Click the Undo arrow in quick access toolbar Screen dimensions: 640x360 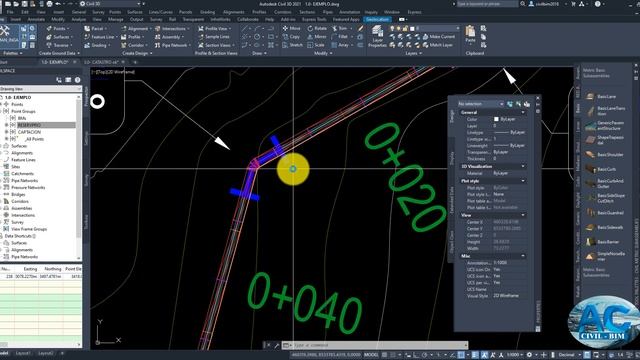pos(58,4)
